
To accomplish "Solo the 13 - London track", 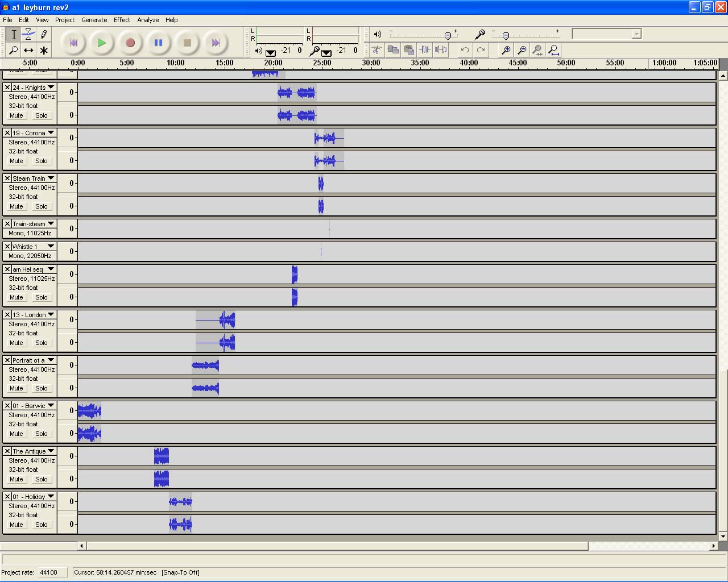I will pyautogui.click(x=42, y=343).
